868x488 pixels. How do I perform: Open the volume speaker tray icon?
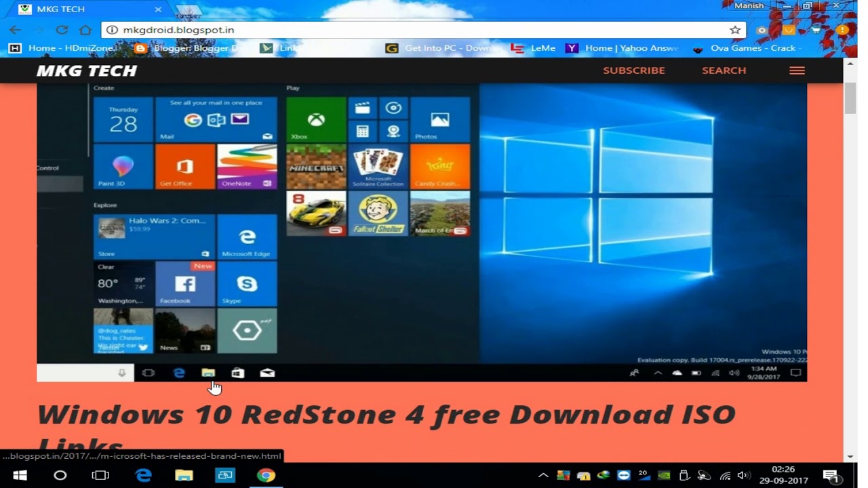point(743,476)
